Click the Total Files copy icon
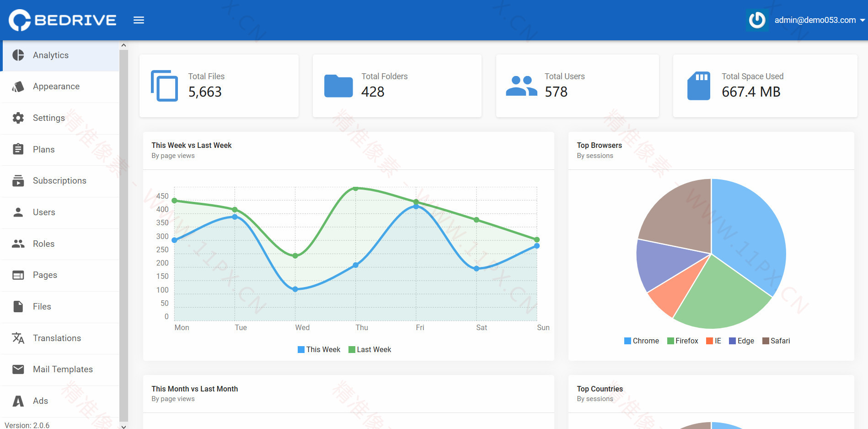This screenshot has width=868, height=429. (x=164, y=86)
